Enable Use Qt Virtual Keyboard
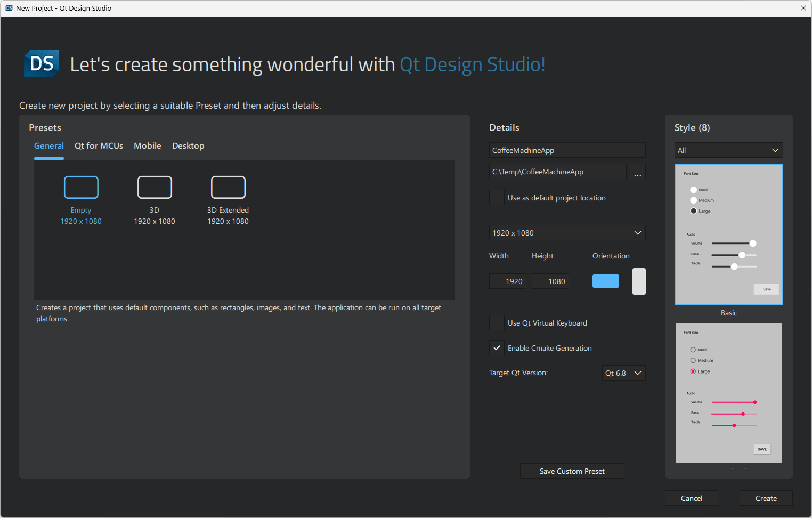This screenshot has width=812, height=518. click(496, 322)
